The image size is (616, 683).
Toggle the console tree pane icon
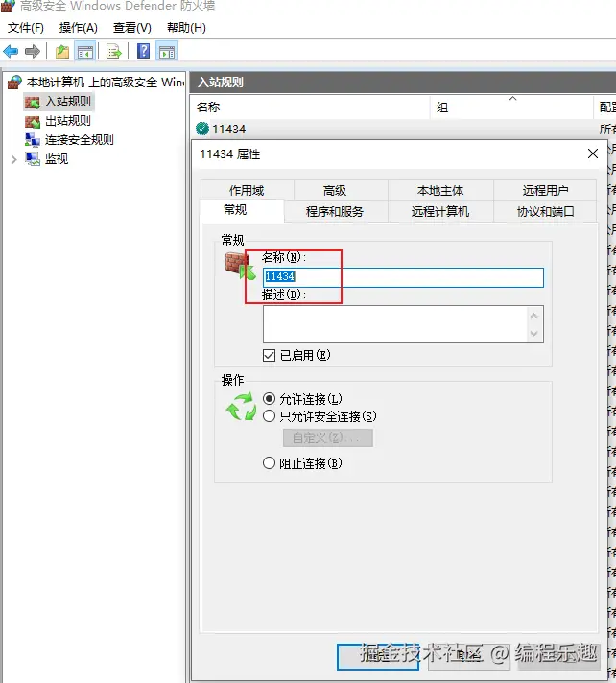(x=85, y=52)
